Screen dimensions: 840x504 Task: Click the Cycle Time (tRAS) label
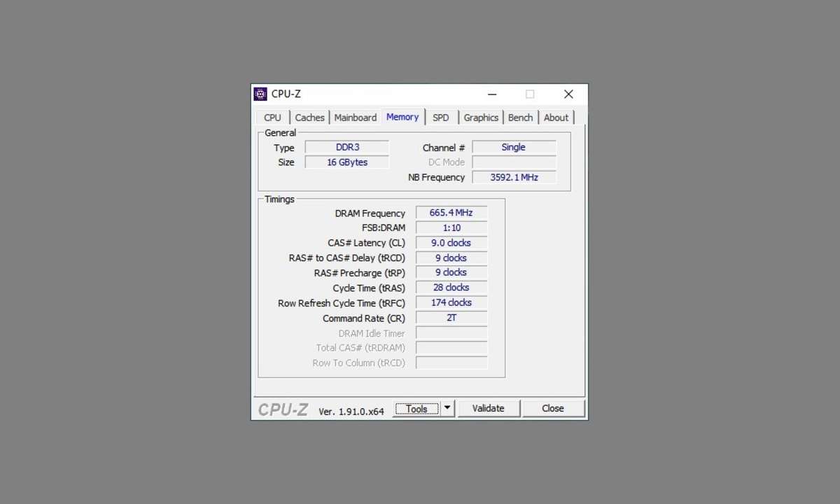(x=369, y=288)
